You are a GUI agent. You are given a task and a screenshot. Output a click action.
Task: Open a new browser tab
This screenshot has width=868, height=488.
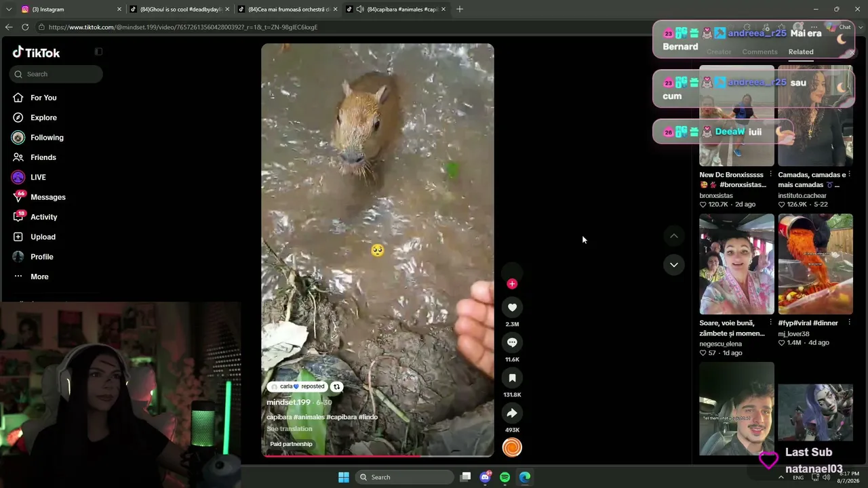click(x=460, y=9)
